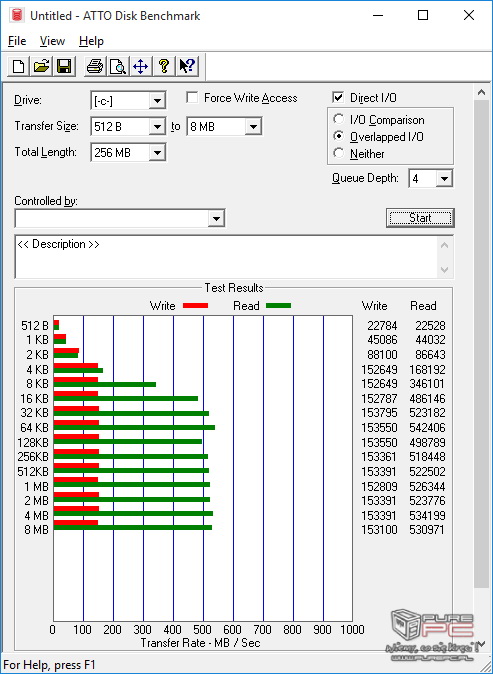The image size is (493, 674).
Task: Click the description box scroll down arrow
Action: (x=444, y=270)
